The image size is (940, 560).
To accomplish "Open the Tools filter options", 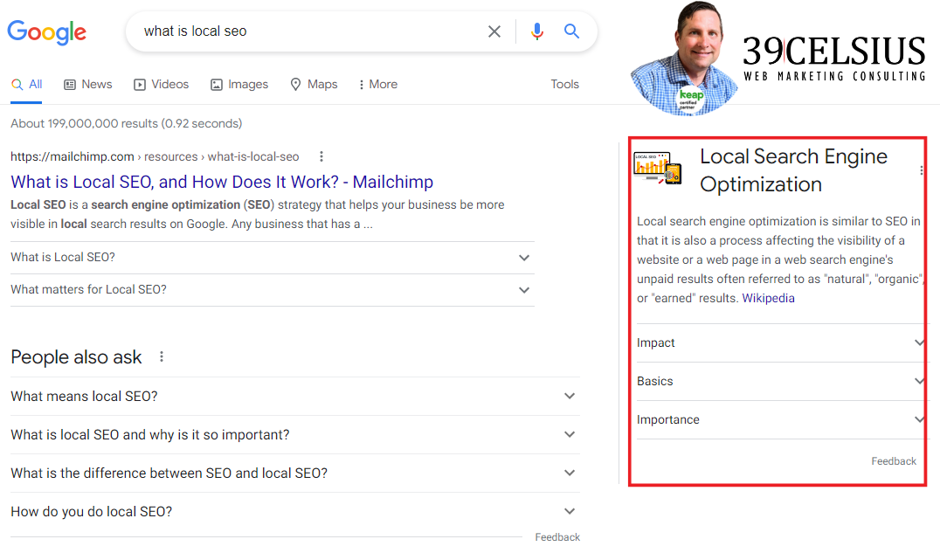I will [564, 85].
